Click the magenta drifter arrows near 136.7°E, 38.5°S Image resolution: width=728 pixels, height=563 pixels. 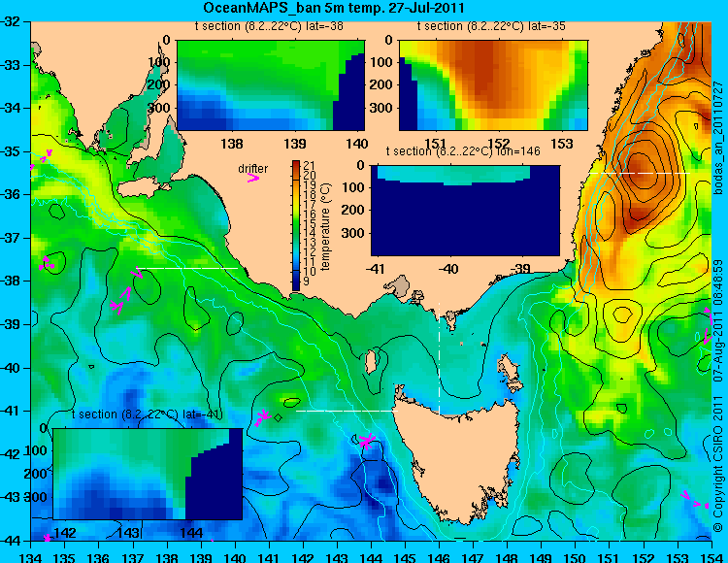120,300
